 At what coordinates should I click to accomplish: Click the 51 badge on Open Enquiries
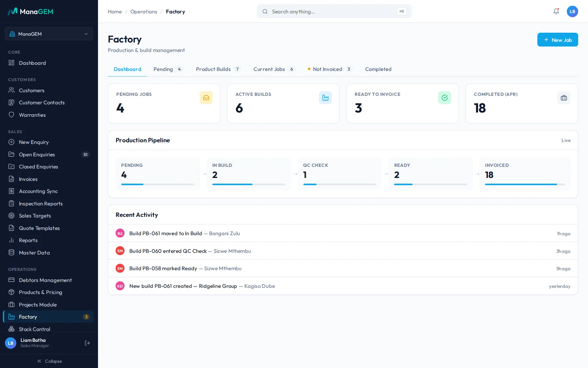85,154
